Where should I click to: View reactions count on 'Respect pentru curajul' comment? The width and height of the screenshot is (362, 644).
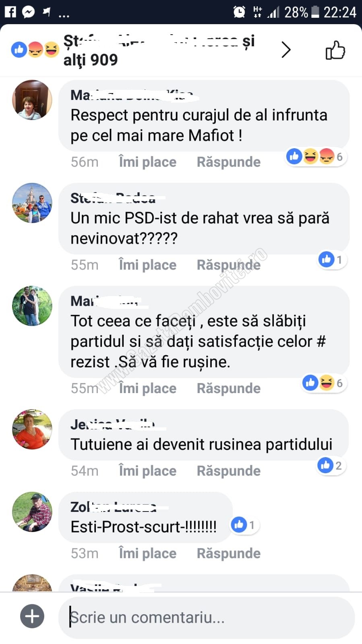click(x=316, y=157)
